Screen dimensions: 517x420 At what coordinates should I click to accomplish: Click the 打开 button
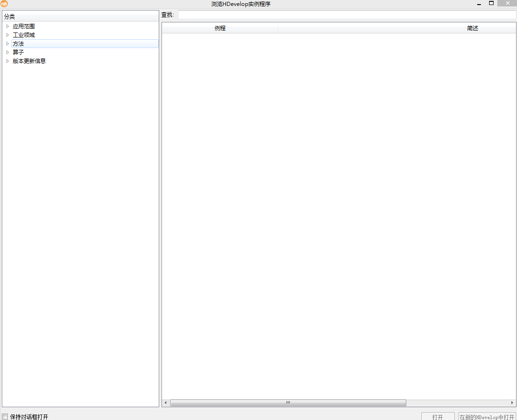click(438, 416)
